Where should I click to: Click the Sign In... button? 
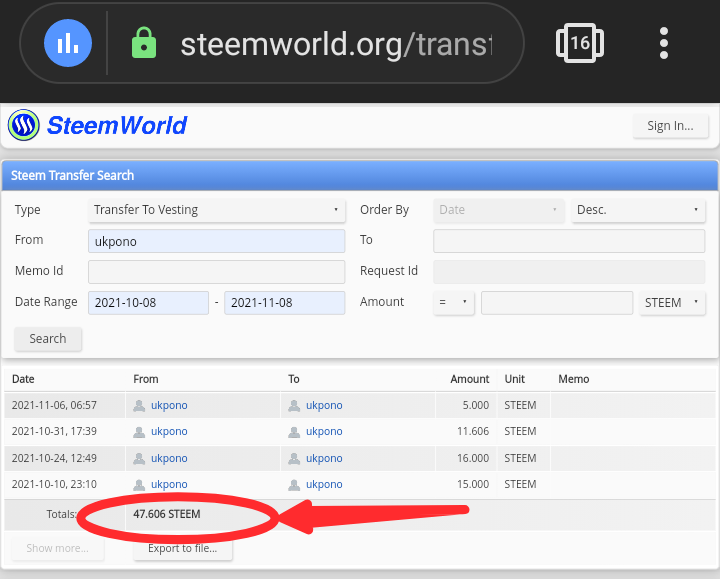click(x=670, y=125)
